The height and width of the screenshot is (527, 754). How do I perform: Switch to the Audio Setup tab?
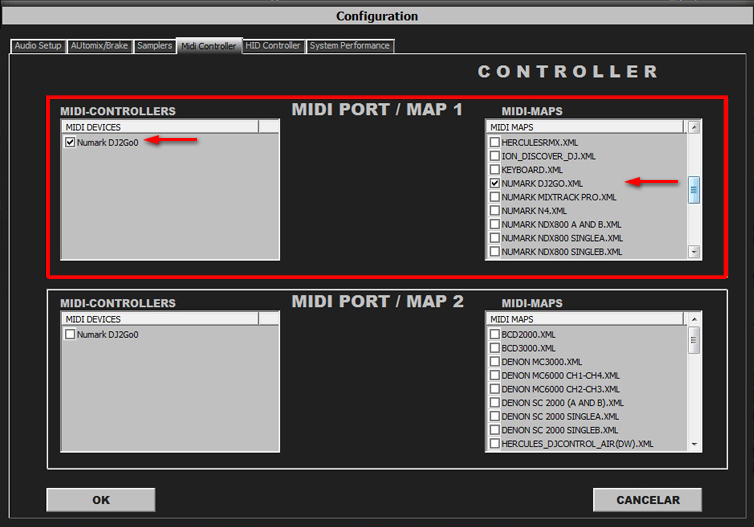click(38, 46)
